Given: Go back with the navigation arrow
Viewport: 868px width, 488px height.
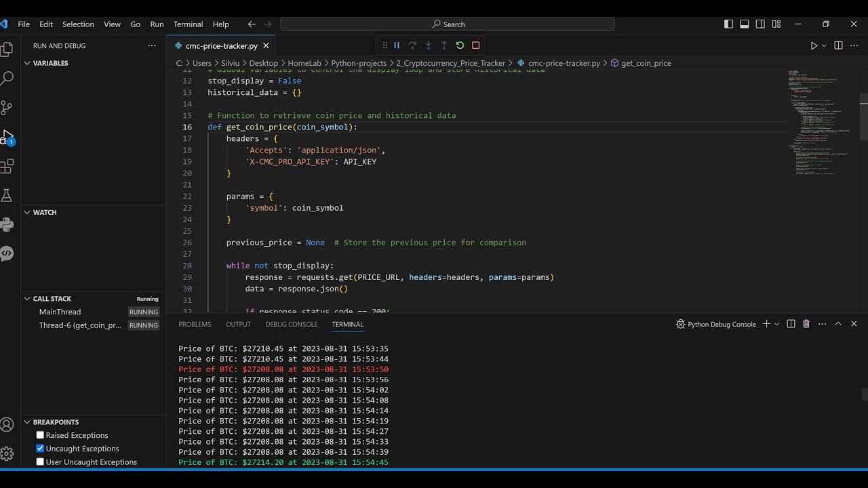Looking at the screenshot, I should coord(252,24).
